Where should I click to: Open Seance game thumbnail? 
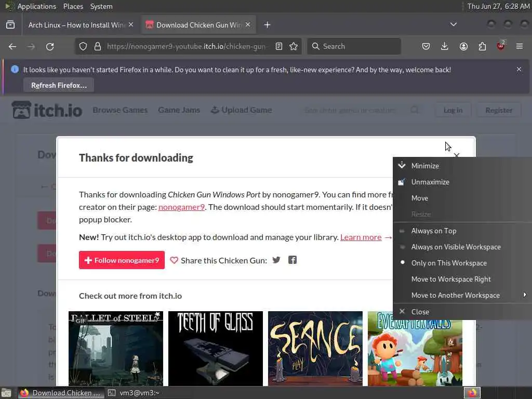point(315,349)
